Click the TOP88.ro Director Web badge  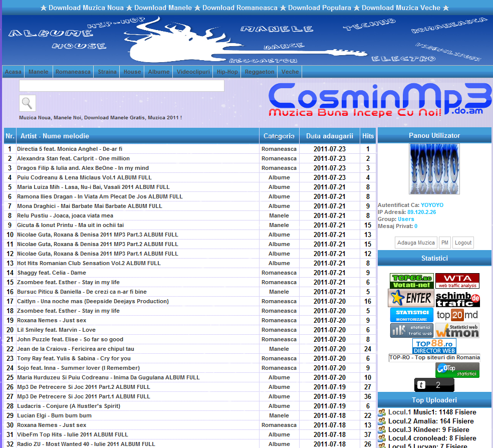[434, 346]
